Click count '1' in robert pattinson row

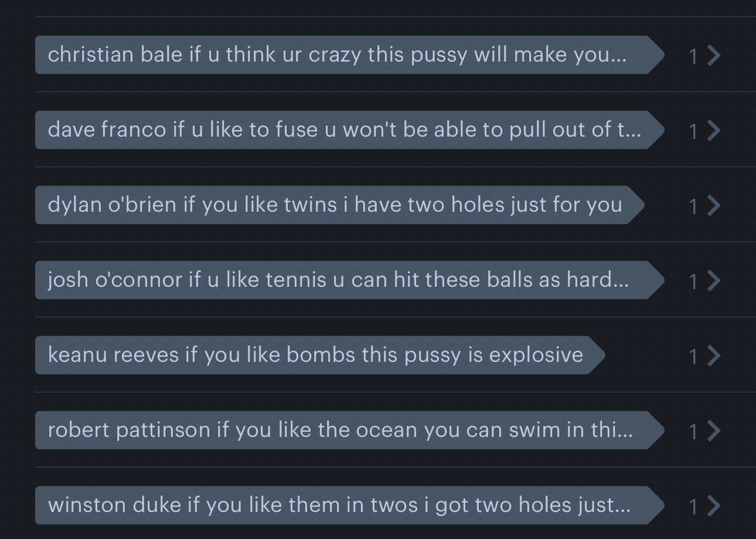tap(693, 432)
